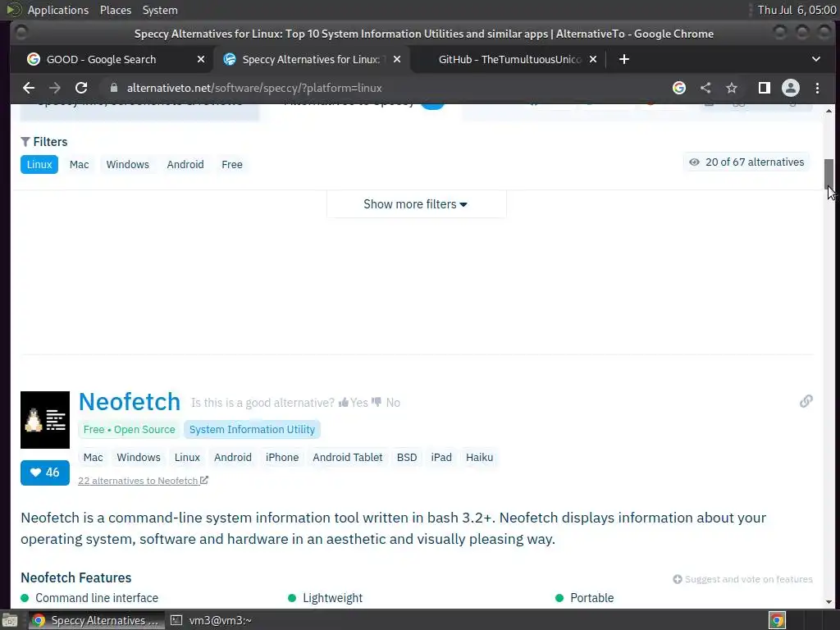The height and width of the screenshot is (630, 840).
Task: Toggle the Android platform filter
Action: tap(185, 164)
